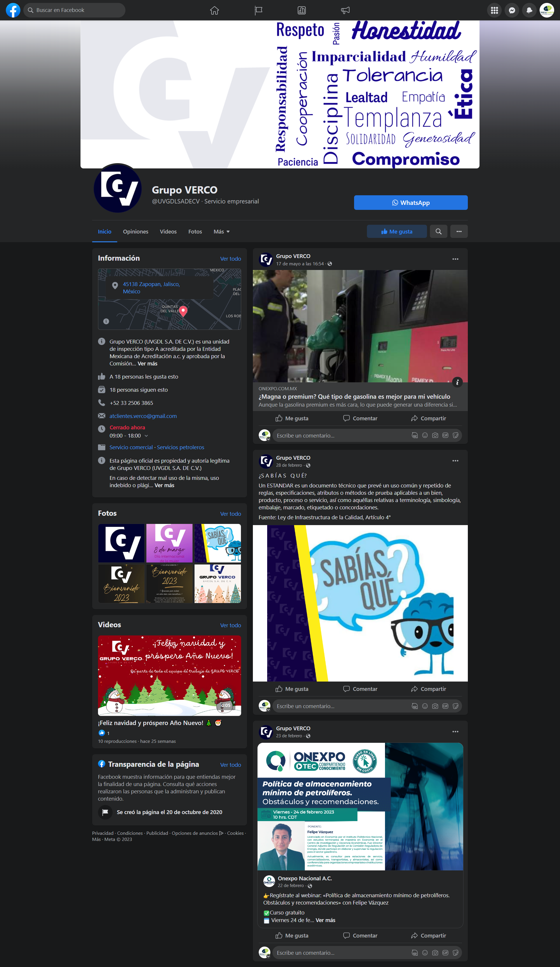The height and width of the screenshot is (967, 560).
Task: Open the Fotos tab
Action: pos(195,231)
